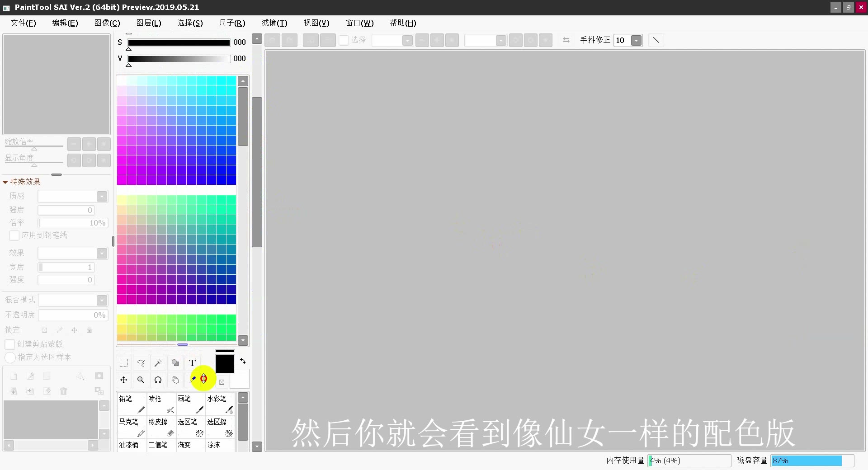The image size is (868, 470).
Task: Choose the 水彩笔 watercolor brush
Action: (x=220, y=404)
